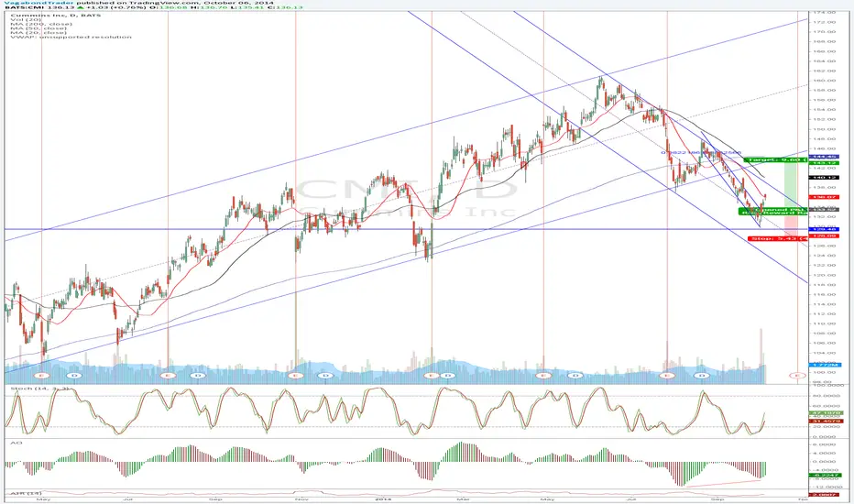
Task: Open the dividend D marker in May 2014
Action: coord(575,376)
